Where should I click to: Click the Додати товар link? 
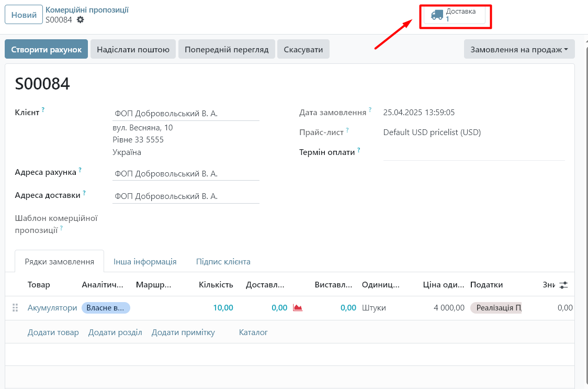tap(53, 332)
